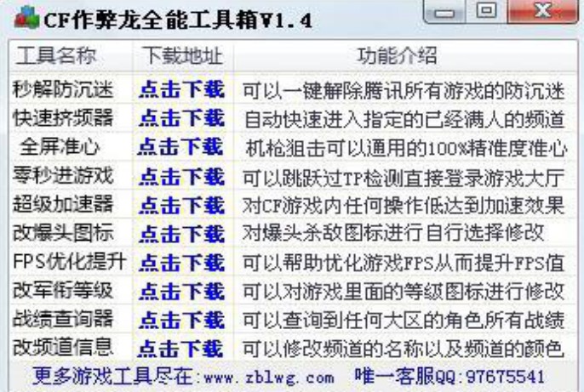Image resolution: width=584 pixels, height=392 pixels.
Task: Click description 自动快速进入指定的已经满人的频道
Action: pos(404,119)
